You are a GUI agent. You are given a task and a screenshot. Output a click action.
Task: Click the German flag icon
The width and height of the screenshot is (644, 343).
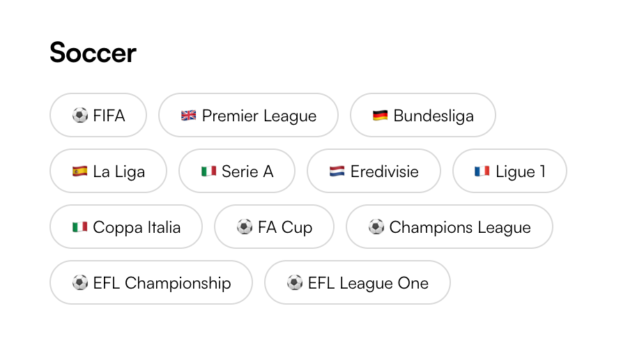(x=380, y=116)
